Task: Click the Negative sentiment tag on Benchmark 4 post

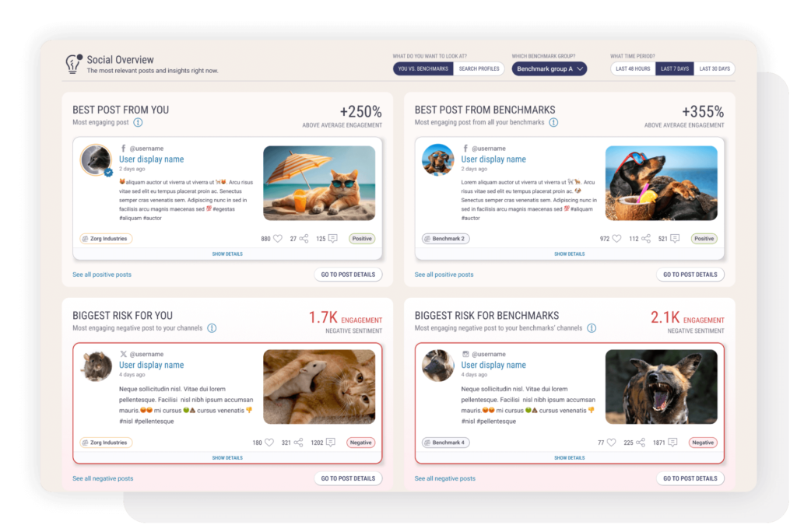Action: coord(703,443)
